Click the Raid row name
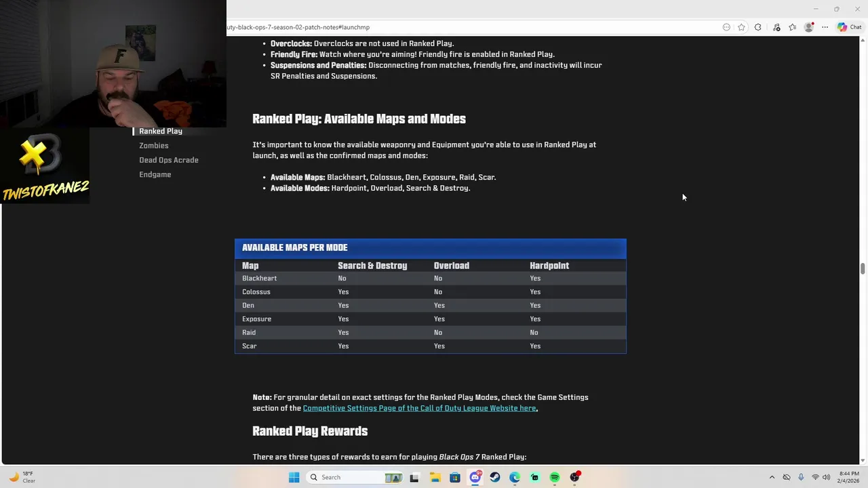The height and width of the screenshot is (488, 868). 249,333
